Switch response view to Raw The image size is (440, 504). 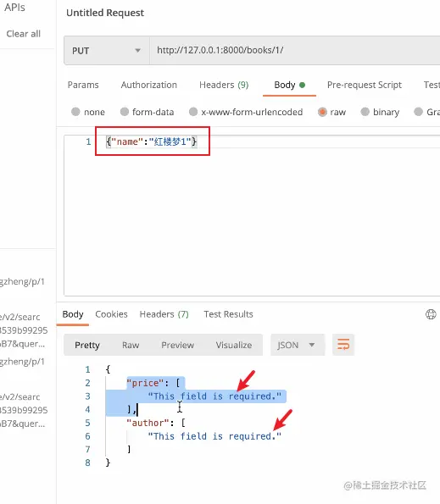(x=131, y=345)
